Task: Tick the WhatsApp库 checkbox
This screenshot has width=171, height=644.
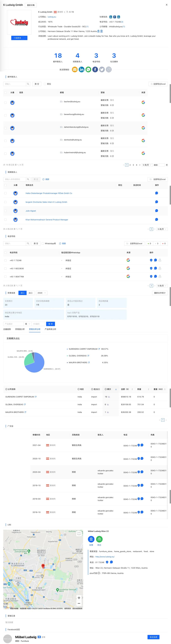Action: click(x=43, y=243)
